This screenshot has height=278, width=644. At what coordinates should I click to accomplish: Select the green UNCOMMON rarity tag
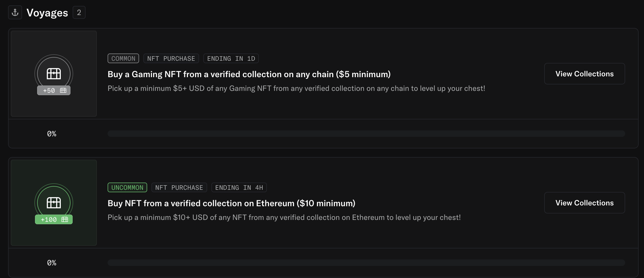coord(127,188)
